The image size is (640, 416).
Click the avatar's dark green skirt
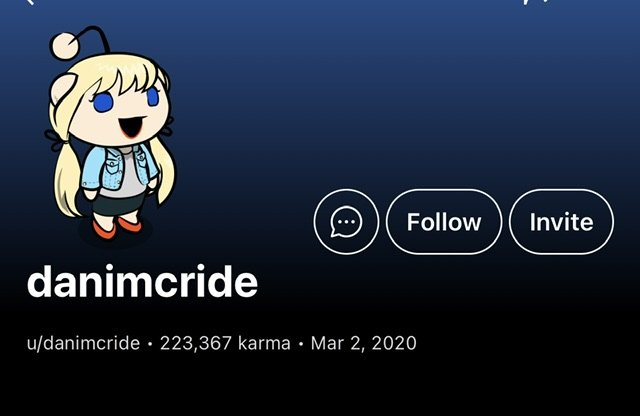(x=118, y=203)
